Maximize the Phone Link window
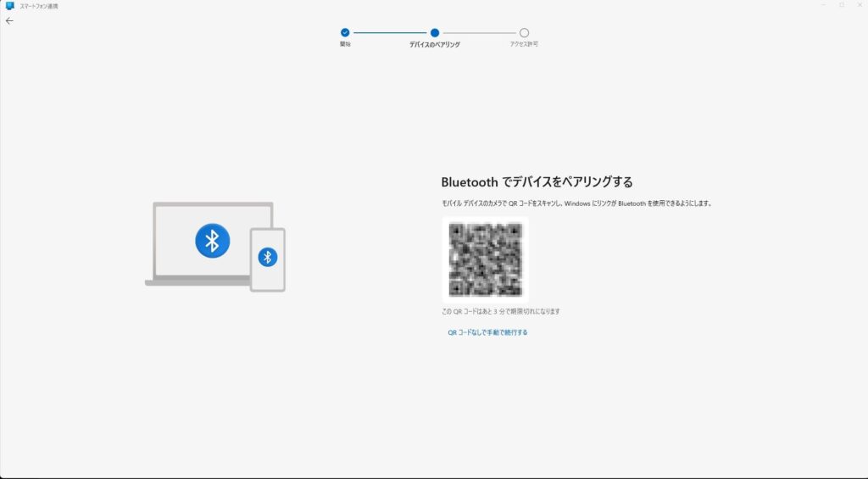 pos(842,5)
